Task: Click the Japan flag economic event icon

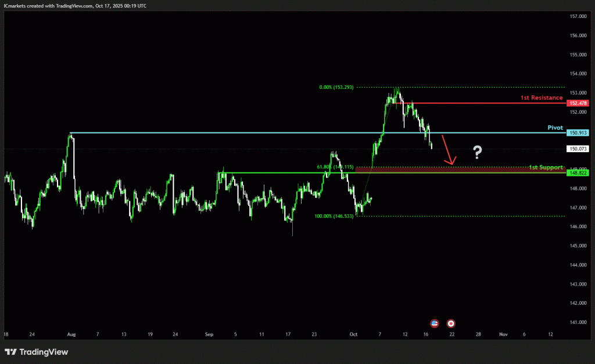Action: coord(451,323)
